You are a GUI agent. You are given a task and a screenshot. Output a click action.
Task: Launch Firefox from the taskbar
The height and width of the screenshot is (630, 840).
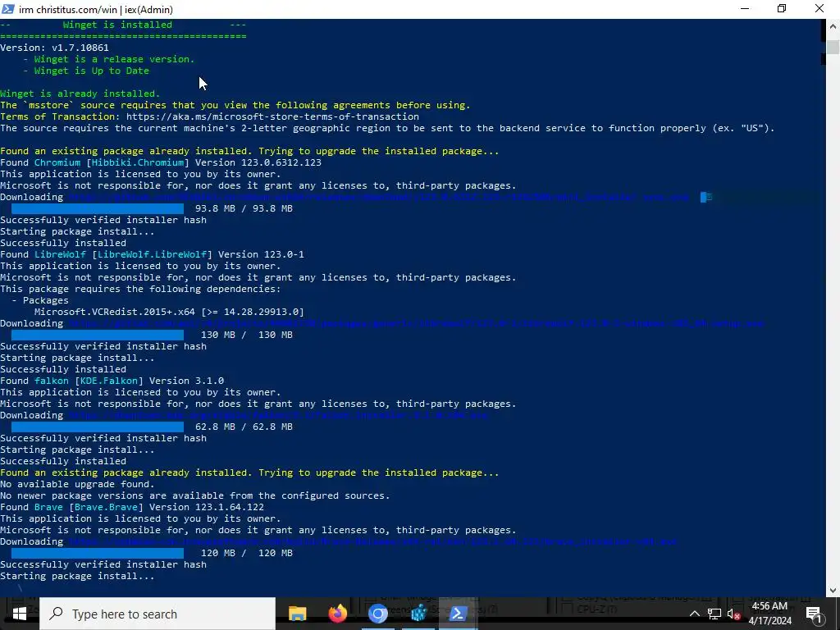click(337, 614)
